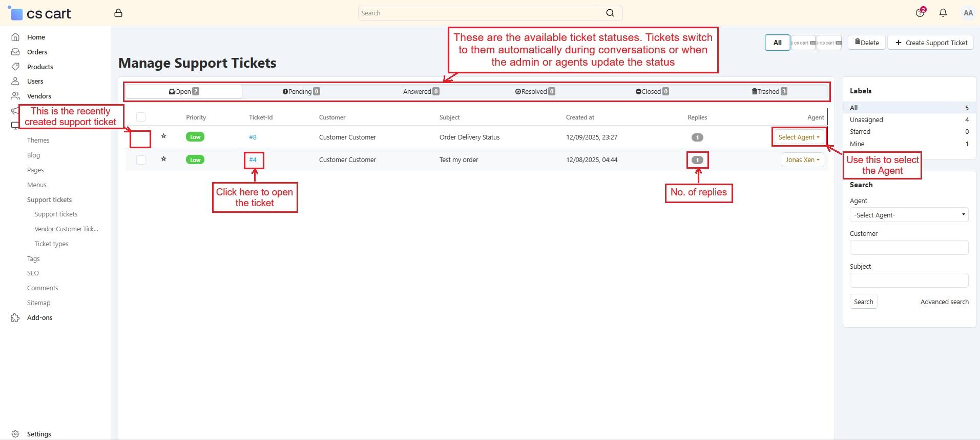Click the search magnifier icon in top bar
Screen dimensions: 980x440
pyautogui.click(x=610, y=13)
